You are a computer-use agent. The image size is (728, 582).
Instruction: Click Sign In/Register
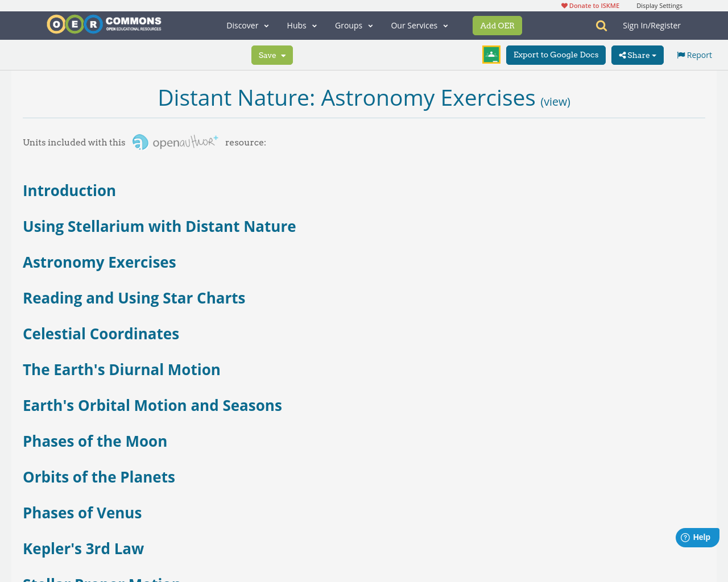click(652, 24)
